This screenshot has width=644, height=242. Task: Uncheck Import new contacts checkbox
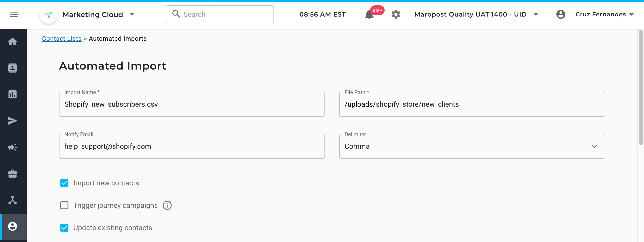[64, 183]
